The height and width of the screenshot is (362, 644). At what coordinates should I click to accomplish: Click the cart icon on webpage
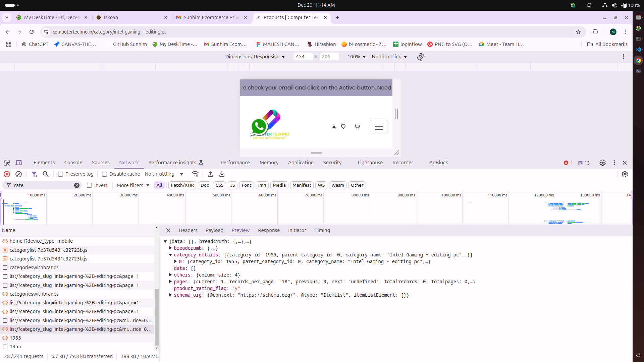(x=357, y=127)
